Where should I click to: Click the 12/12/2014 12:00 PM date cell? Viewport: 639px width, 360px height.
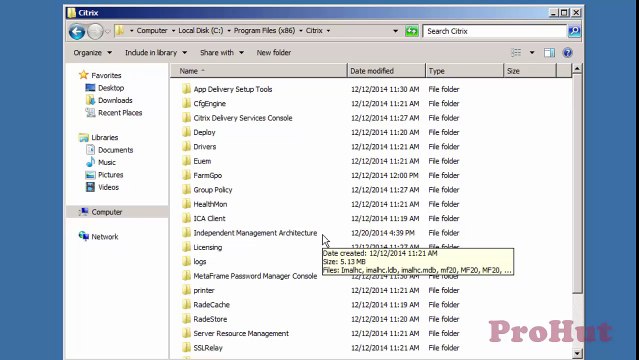click(385, 175)
